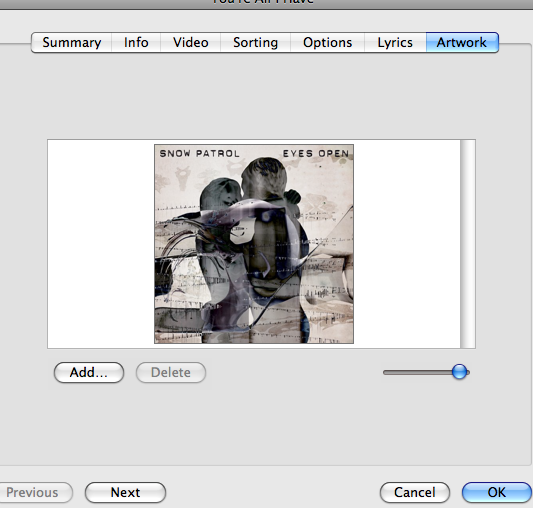Cancel the song info dialog
This screenshot has height=508, width=533.
point(415,492)
